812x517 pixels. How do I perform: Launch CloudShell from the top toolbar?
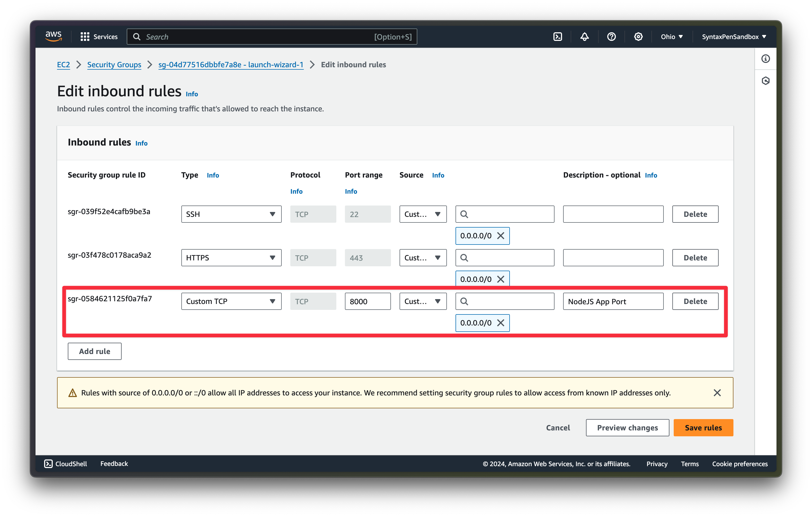[557, 36]
